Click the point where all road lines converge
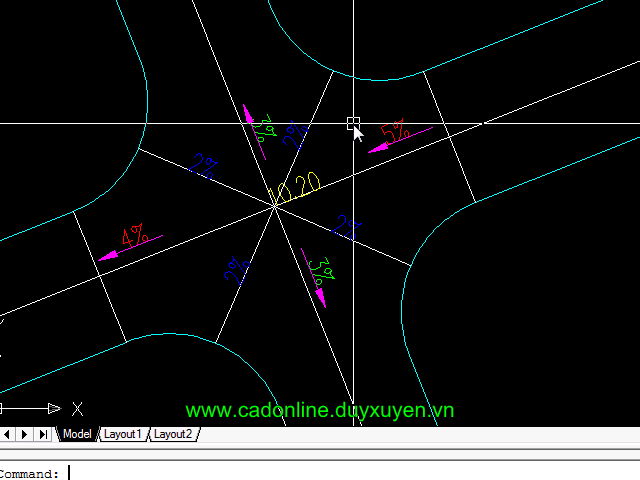 (x=274, y=204)
